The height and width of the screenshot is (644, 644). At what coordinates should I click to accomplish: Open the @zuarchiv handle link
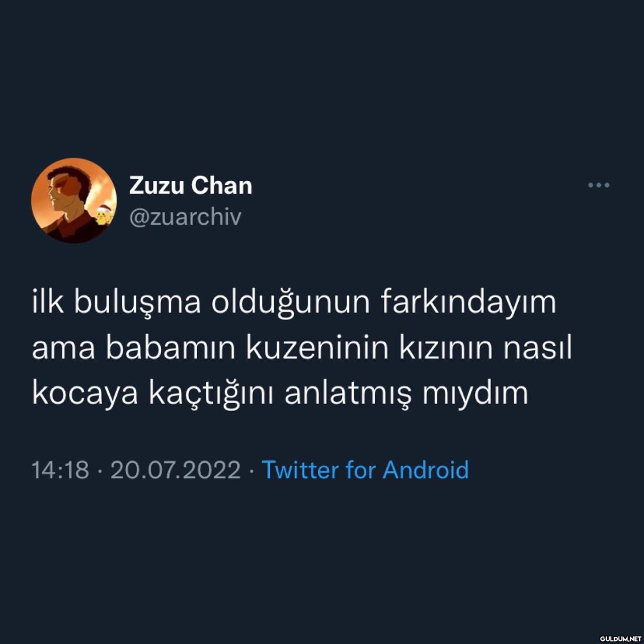pos(185,217)
